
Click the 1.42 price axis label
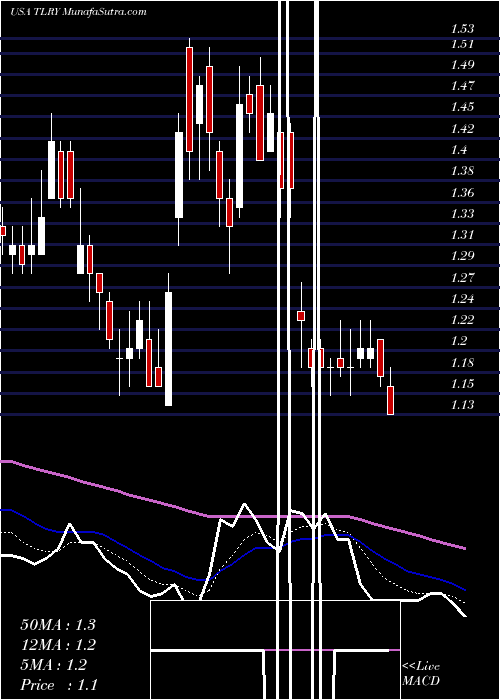click(x=462, y=129)
